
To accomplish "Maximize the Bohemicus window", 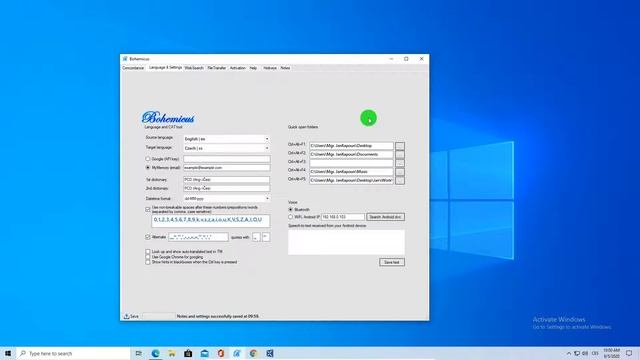I will pos(406,59).
